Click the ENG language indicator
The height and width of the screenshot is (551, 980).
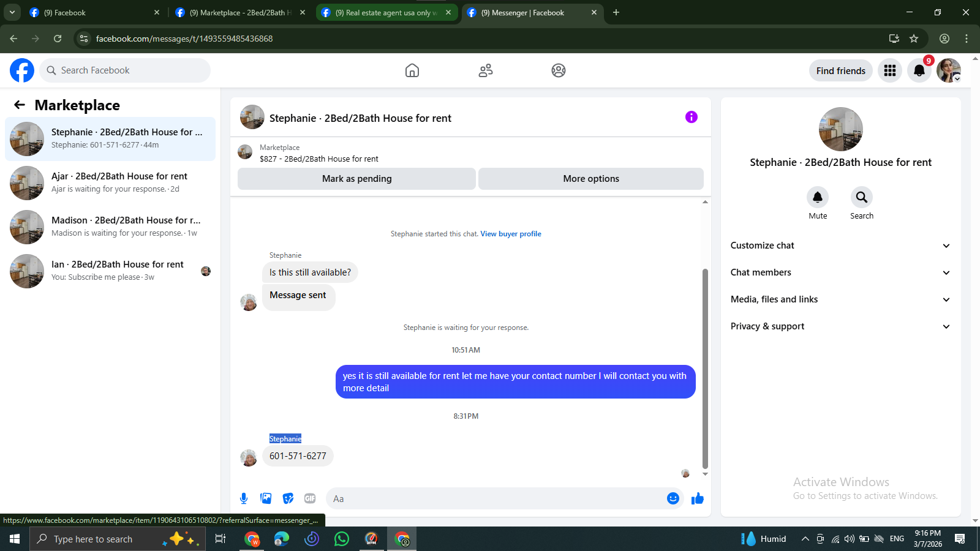pyautogui.click(x=897, y=539)
